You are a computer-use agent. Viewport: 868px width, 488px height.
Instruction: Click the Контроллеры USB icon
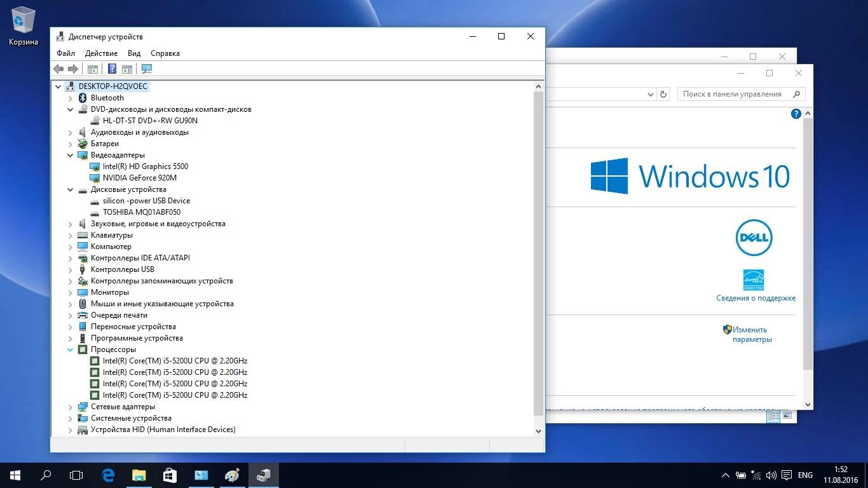pos(82,269)
